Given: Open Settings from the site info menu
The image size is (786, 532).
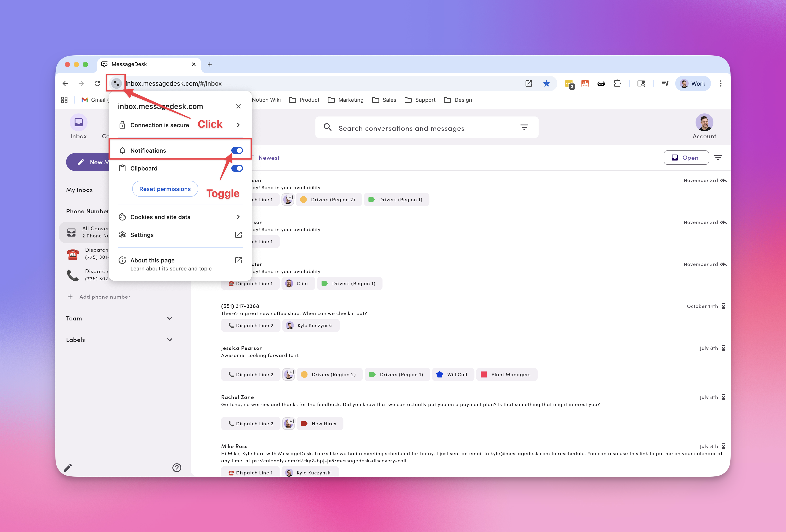Looking at the screenshot, I should pyautogui.click(x=142, y=235).
